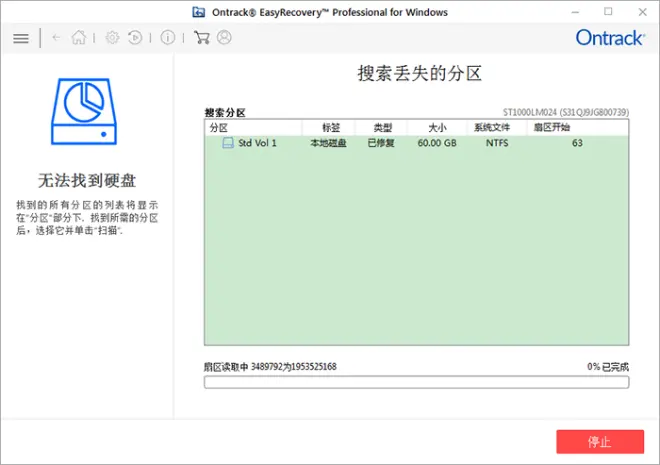Screen dimensions: 660x465
Task: Open settings gear icon
Action: (112, 38)
